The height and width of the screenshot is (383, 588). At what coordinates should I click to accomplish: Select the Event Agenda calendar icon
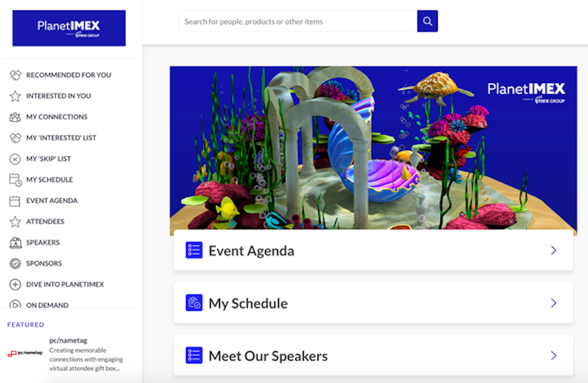coord(15,201)
